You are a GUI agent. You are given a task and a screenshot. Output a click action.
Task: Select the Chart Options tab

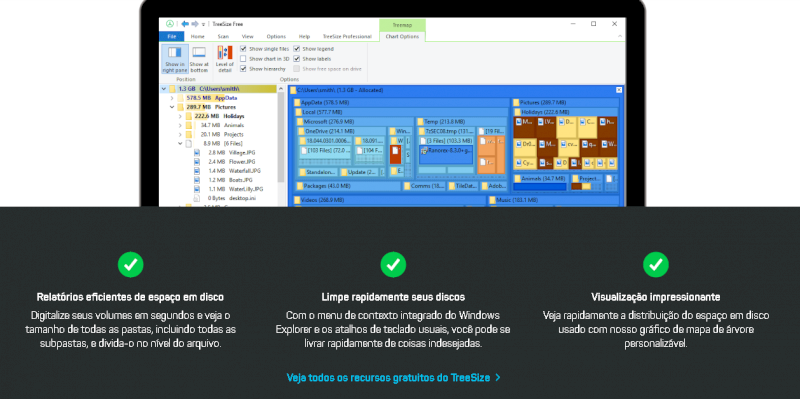pos(402,37)
